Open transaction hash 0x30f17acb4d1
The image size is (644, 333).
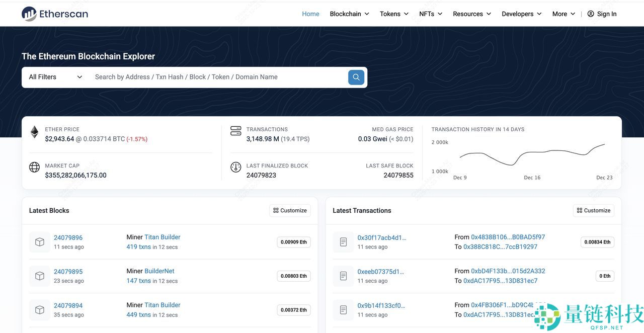click(382, 237)
